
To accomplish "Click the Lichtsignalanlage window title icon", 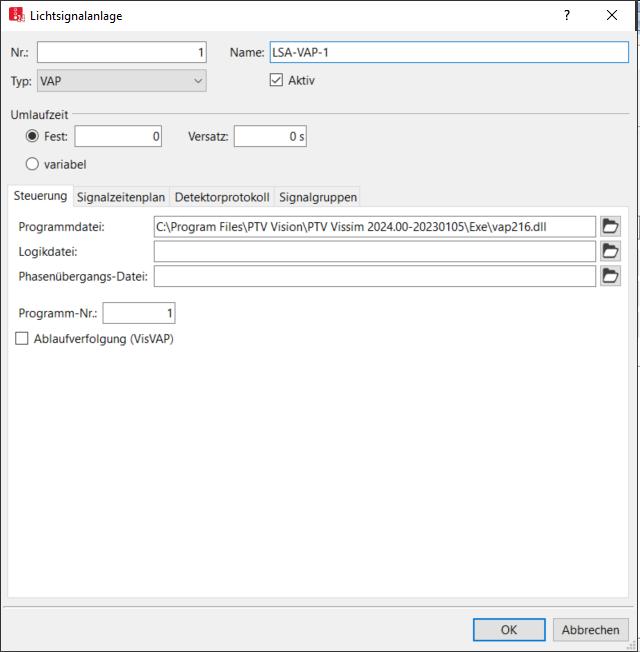I will (x=16, y=16).
